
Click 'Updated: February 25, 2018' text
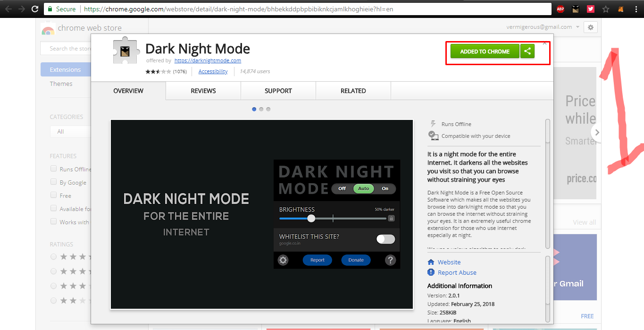(x=461, y=304)
